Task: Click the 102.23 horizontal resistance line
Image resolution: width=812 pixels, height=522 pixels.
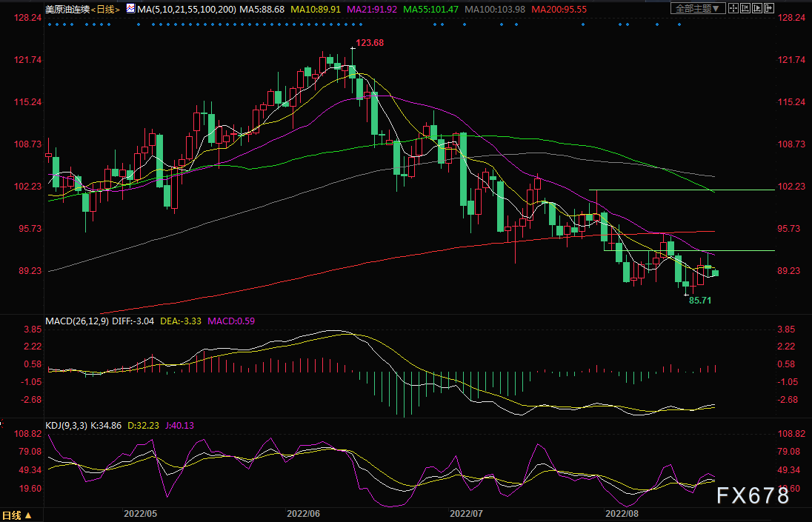Action: pos(682,190)
